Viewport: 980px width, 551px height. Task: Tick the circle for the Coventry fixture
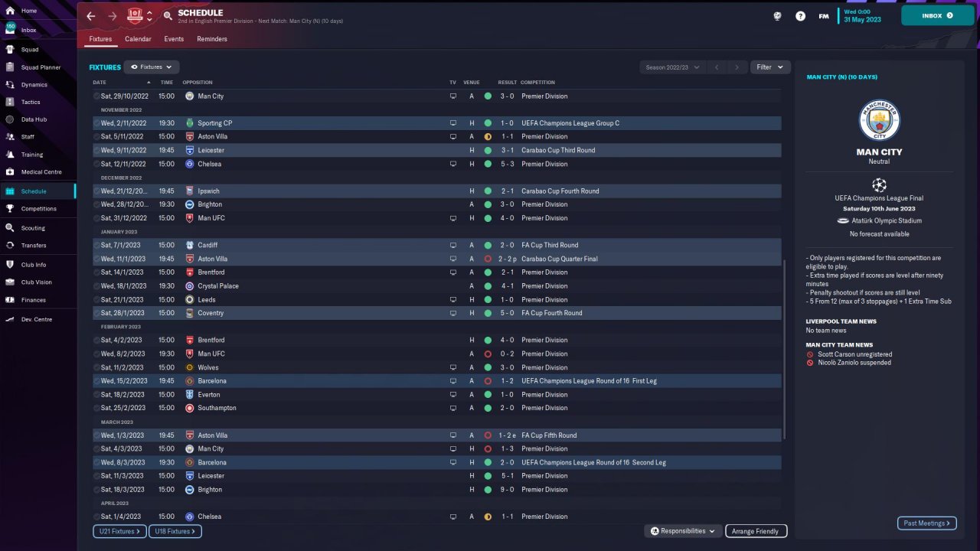point(96,313)
